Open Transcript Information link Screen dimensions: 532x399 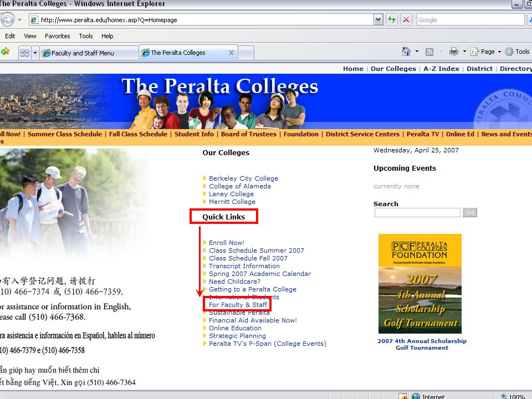pyautogui.click(x=244, y=266)
